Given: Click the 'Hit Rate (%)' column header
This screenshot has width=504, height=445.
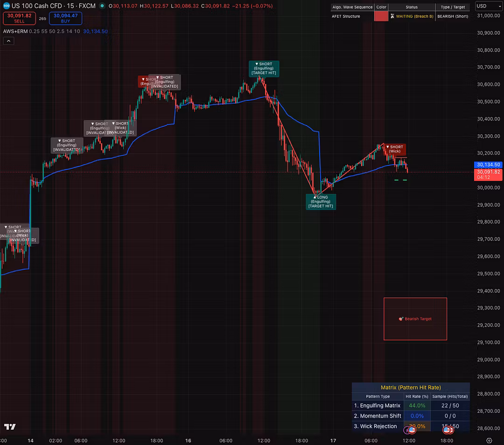Looking at the screenshot, I should point(417,396).
